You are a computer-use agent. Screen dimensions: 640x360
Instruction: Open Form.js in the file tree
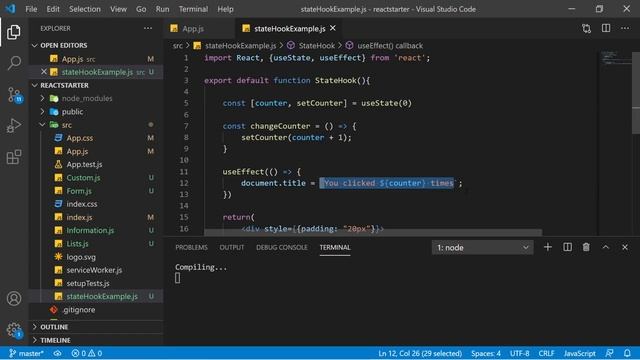point(79,191)
